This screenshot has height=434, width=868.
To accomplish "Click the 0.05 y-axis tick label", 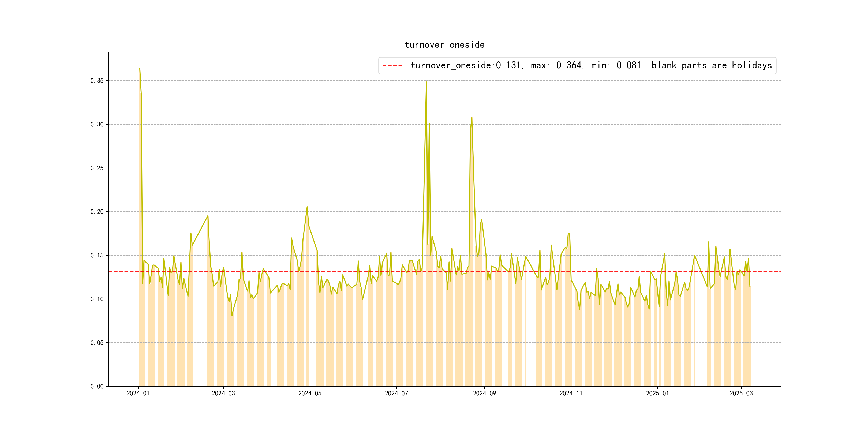I will pyautogui.click(x=97, y=343).
